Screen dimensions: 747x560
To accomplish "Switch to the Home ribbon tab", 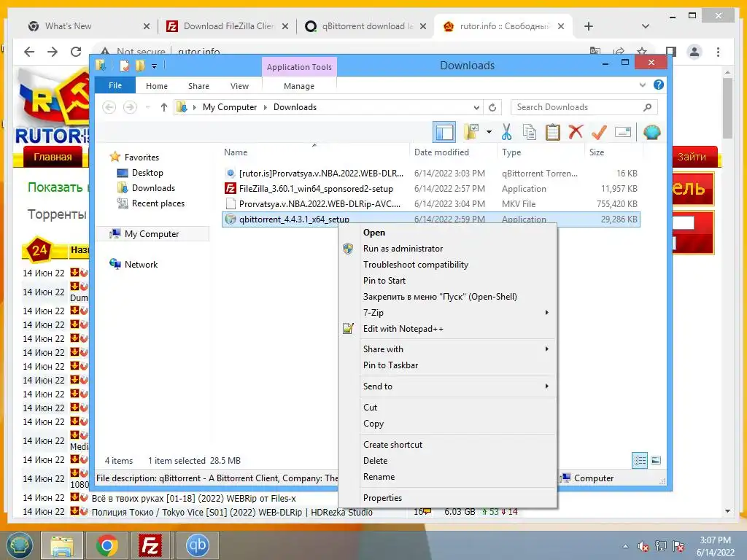I will [157, 86].
